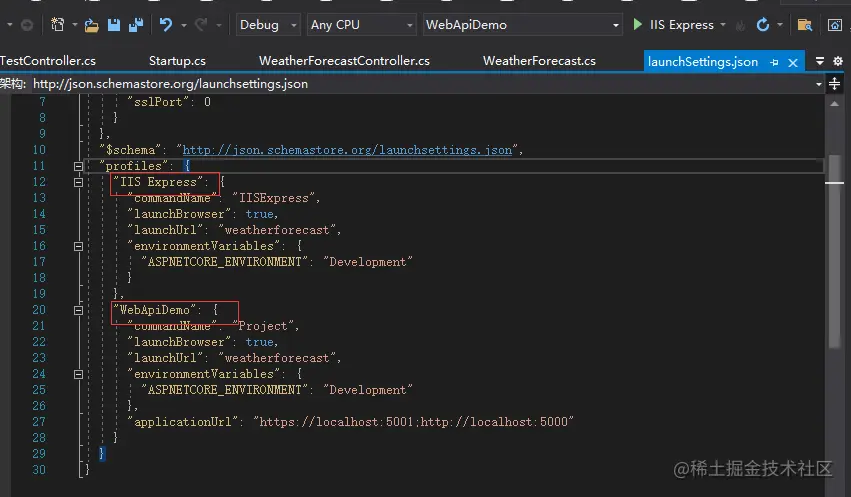Click the "sslPort" key on line 7
Screen dimensions: 851x497
(x=158, y=102)
